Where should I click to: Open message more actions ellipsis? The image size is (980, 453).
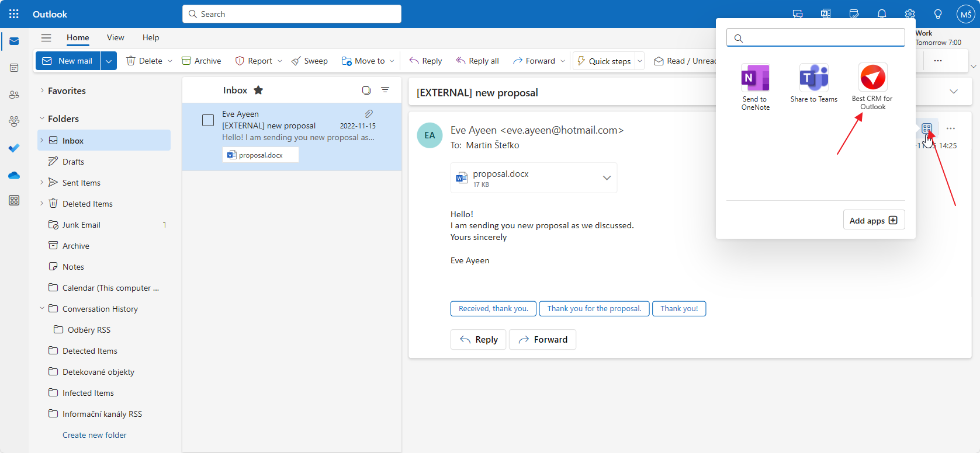(951, 128)
